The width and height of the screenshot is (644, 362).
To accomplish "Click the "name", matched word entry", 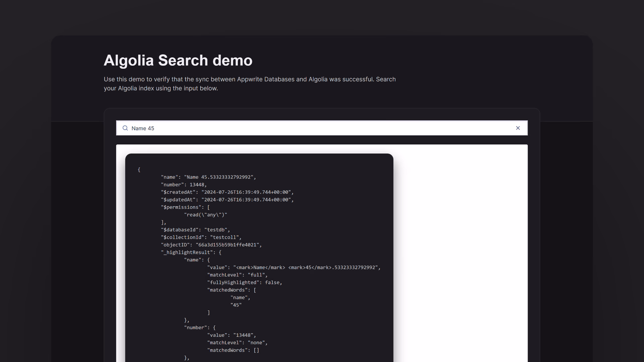I will [240, 298].
